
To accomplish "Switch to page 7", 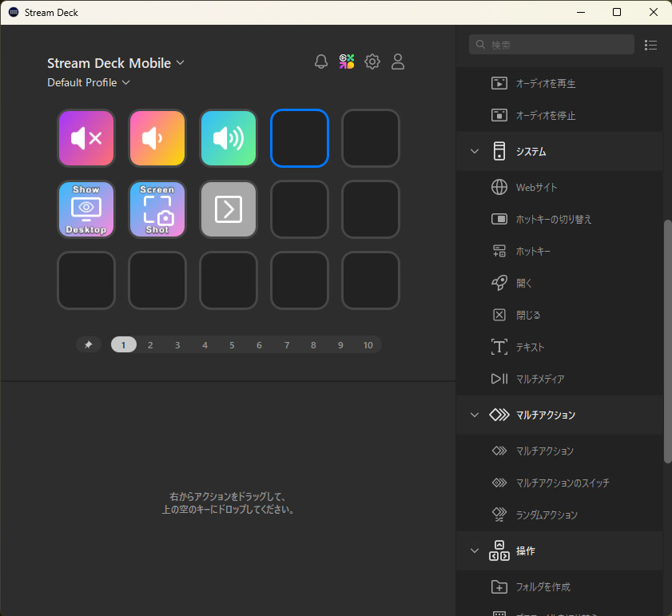I will pyautogui.click(x=287, y=345).
